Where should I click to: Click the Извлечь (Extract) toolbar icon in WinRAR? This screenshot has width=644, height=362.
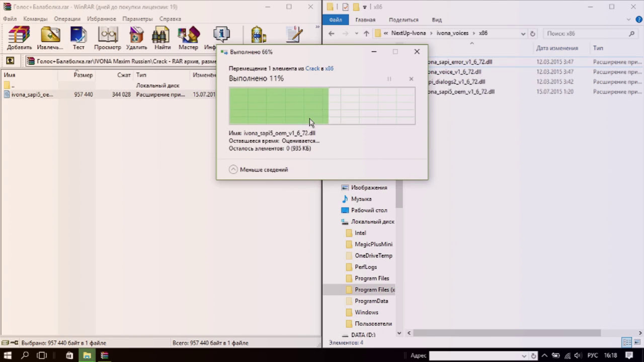tap(50, 38)
